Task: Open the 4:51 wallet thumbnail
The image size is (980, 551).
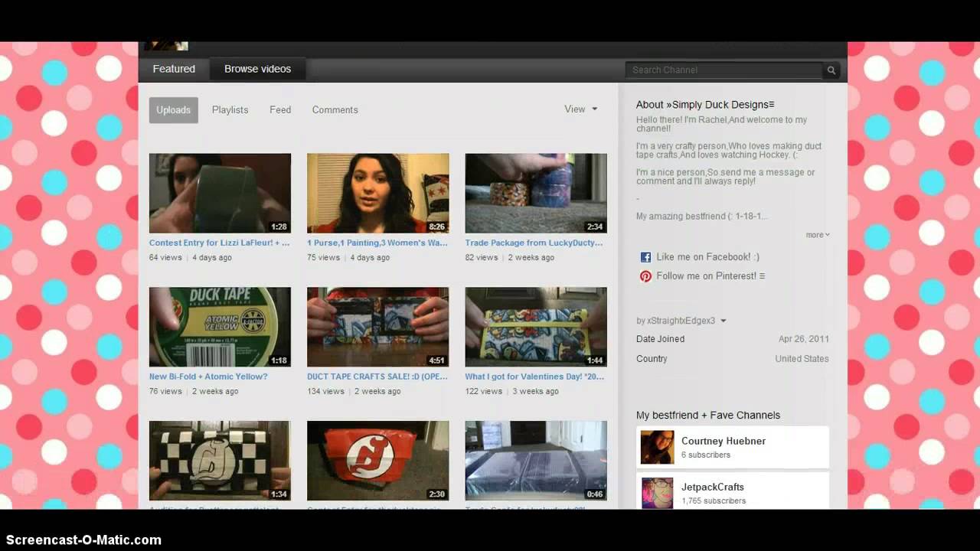Action: [378, 327]
